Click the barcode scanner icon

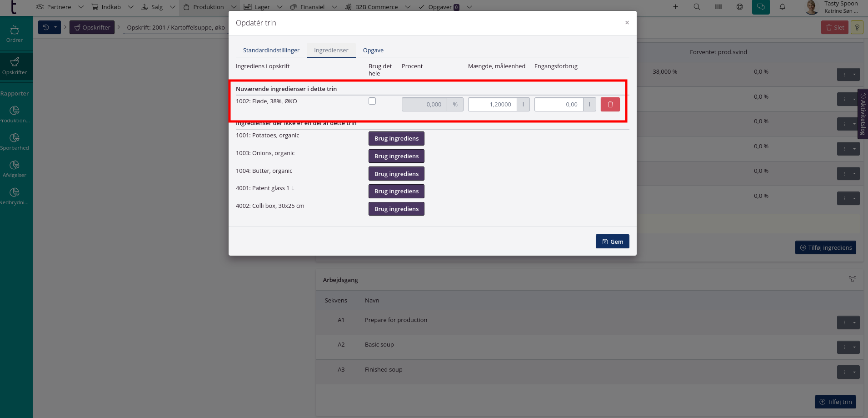click(x=718, y=7)
